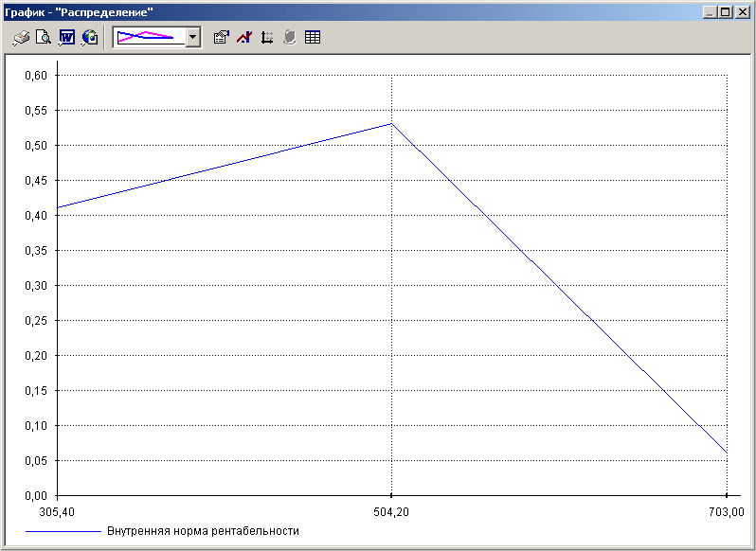The width and height of the screenshot is (756, 551).
Task: Click the y-axis label 0,15
Action: [x=36, y=391]
